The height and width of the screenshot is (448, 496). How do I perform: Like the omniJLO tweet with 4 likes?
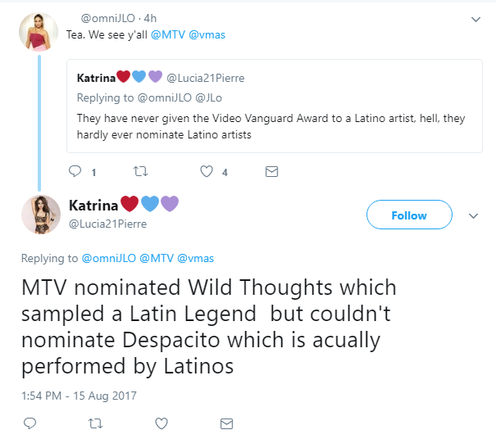point(207,171)
